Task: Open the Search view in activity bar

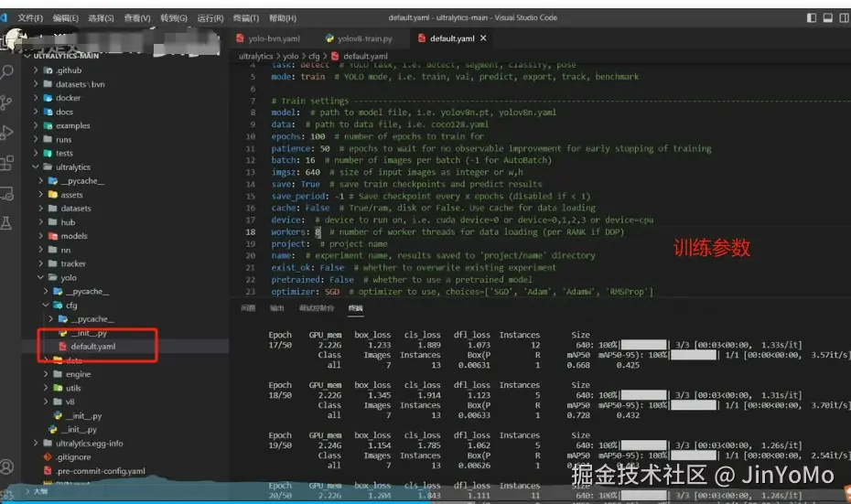Action: (6, 71)
